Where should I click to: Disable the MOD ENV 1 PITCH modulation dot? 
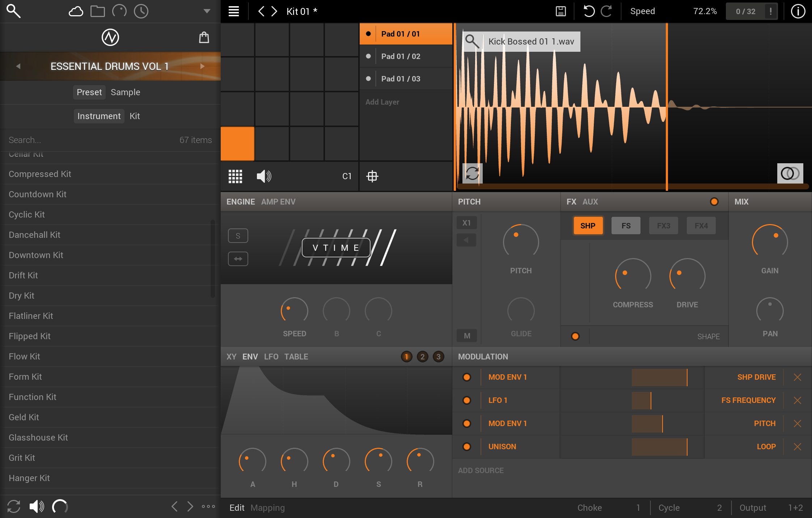(467, 424)
